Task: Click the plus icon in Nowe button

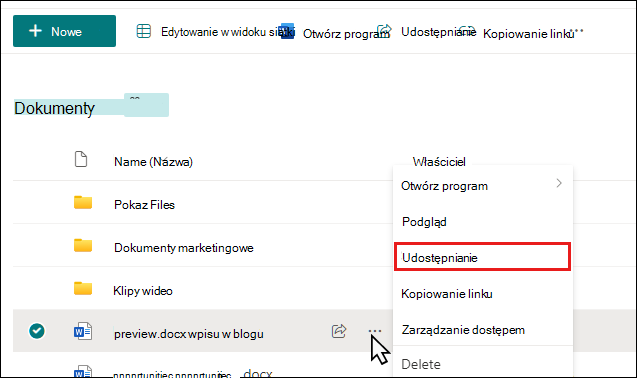Action: pyautogui.click(x=35, y=30)
